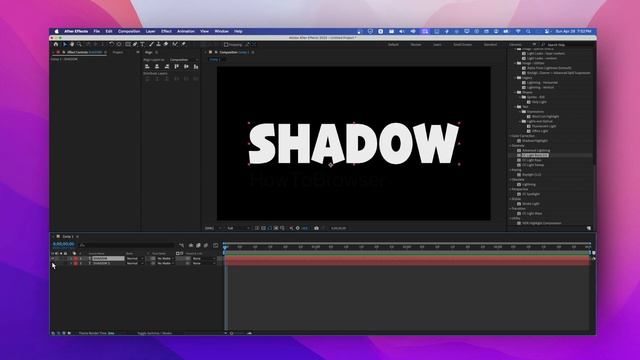The image size is (640, 360).
Task: Click the Wi-Fi icon in the menu bar
Action: coord(518,31)
